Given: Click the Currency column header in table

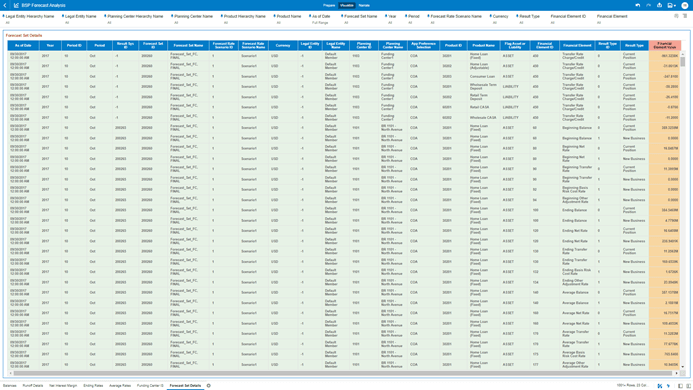Looking at the screenshot, I should 283,45.
